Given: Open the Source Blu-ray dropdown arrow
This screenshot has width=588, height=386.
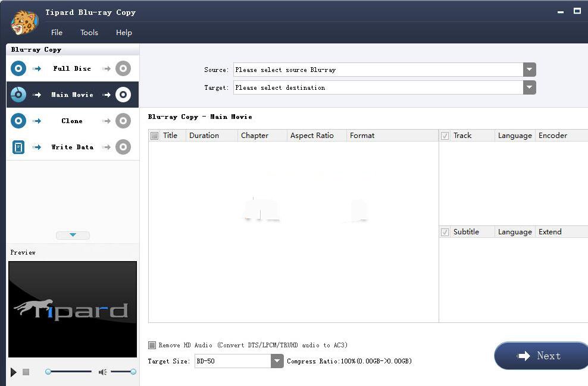Looking at the screenshot, I should point(530,70).
